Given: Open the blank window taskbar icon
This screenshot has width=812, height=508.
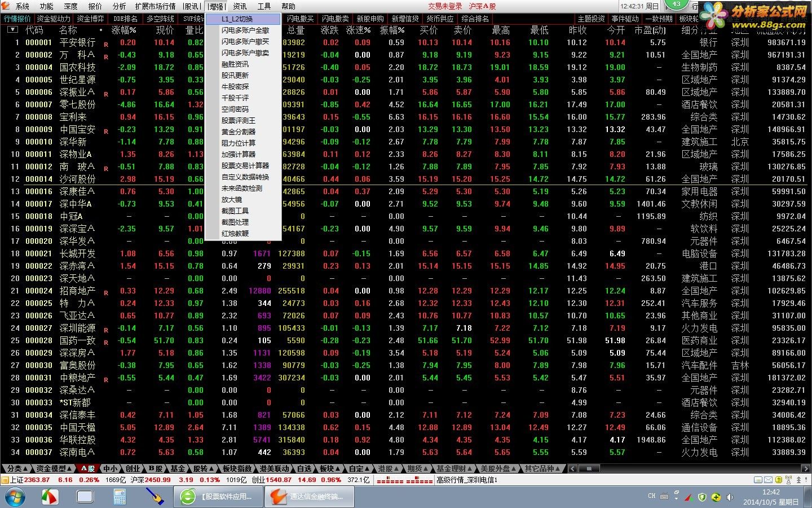Looking at the screenshot, I should [x=85, y=497].
